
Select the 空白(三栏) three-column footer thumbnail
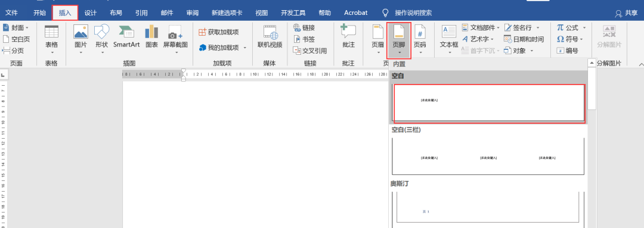488,156
